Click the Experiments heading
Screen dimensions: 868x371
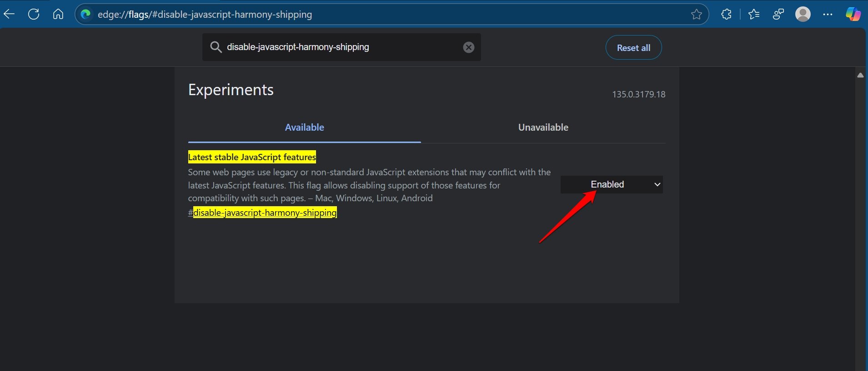coord(231,90)
